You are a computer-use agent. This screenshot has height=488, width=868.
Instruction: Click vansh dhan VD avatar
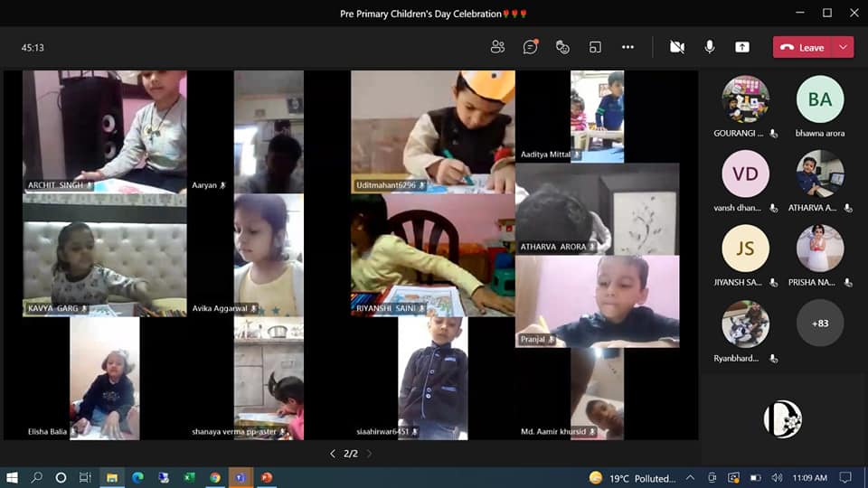coord(745,174)
